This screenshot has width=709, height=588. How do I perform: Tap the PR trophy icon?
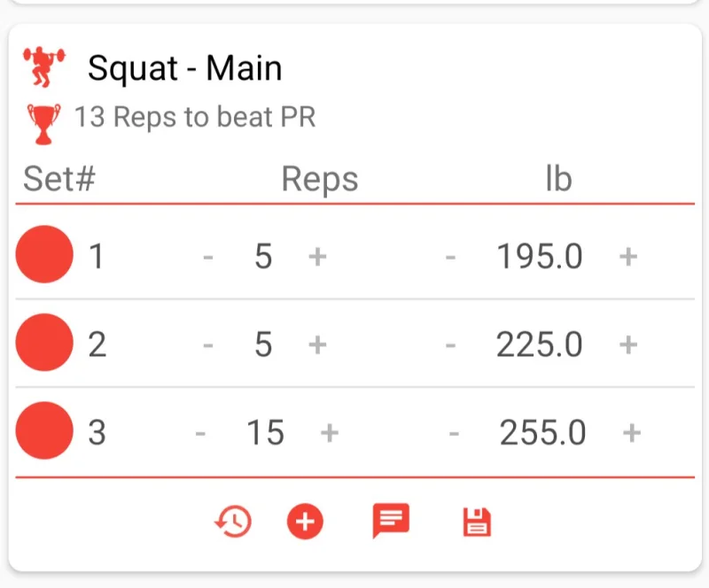point(43,124)
